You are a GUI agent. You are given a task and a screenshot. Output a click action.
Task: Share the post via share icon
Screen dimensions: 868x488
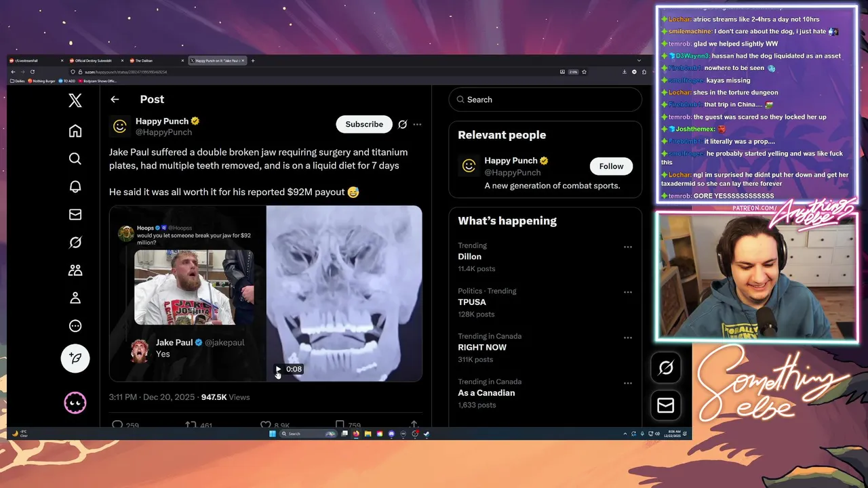(x=414, y=424)
